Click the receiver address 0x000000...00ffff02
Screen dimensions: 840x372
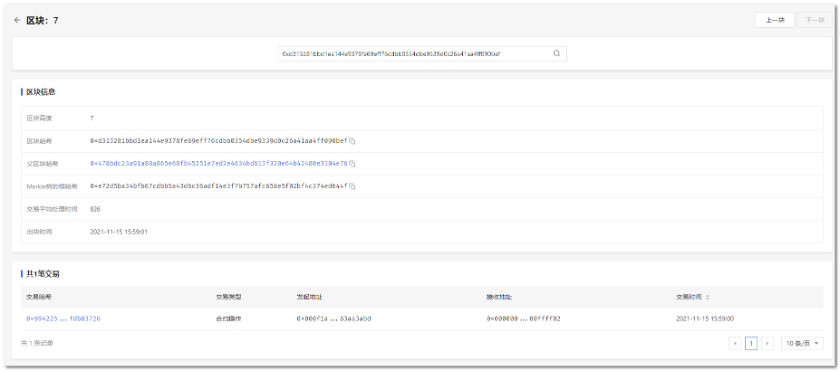[x=523, y=318]
